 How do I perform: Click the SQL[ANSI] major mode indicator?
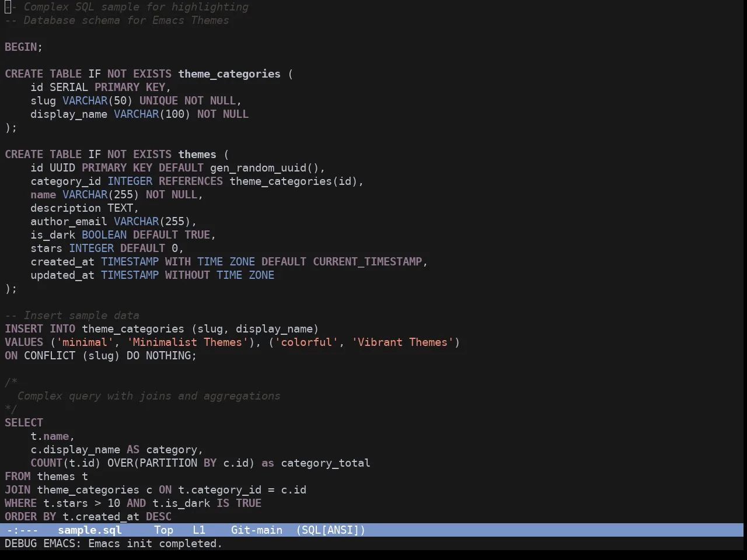pos(331,530)
